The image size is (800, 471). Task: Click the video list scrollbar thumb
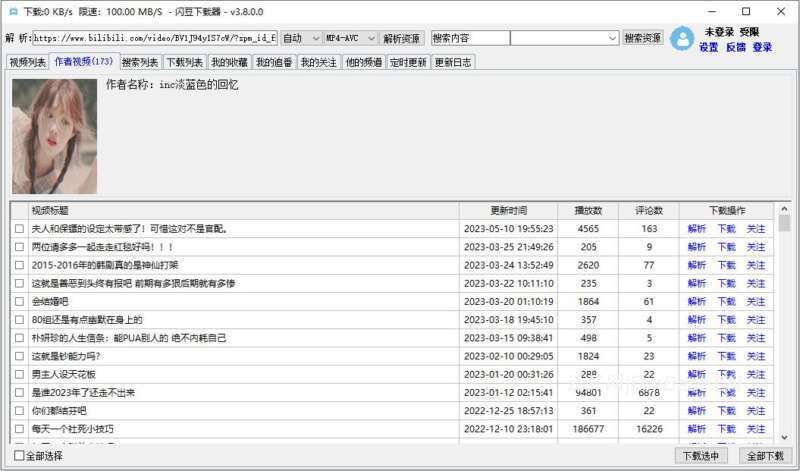tap(784, 224)
